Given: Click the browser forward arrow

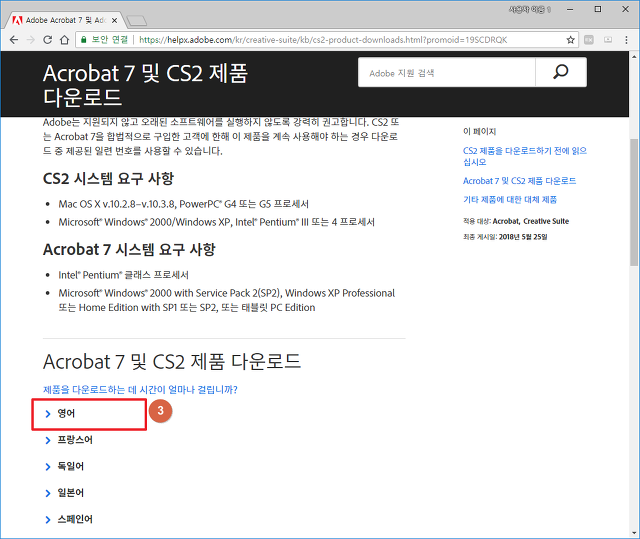Looking at the screenshot, I should click(x=31, y=40).
